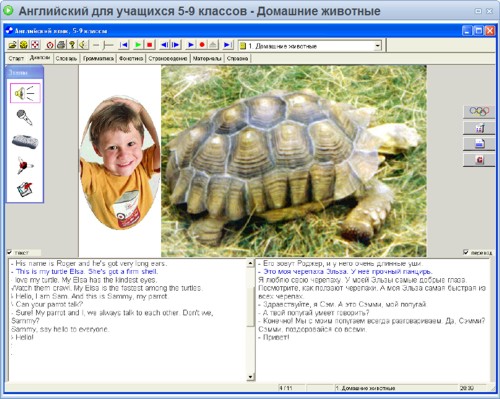Screen dimensions: 500x399
Task: Select the microphone mode in side panel
Action: point(24,117)
